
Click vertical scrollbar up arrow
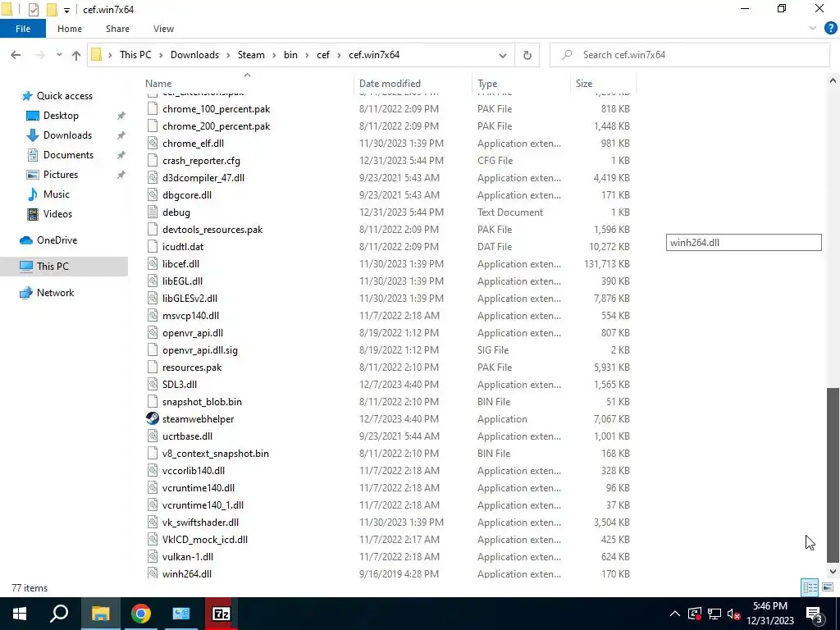click(x=833, y=81)
